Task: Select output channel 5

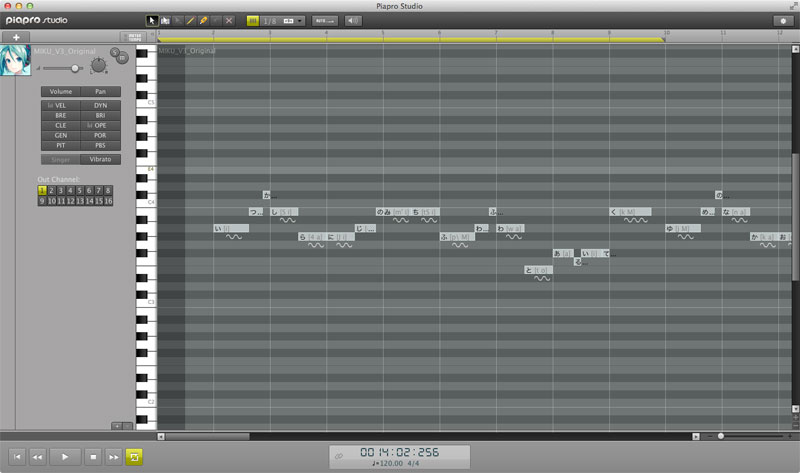Action: pyautogui.click(x=80, y=190)
